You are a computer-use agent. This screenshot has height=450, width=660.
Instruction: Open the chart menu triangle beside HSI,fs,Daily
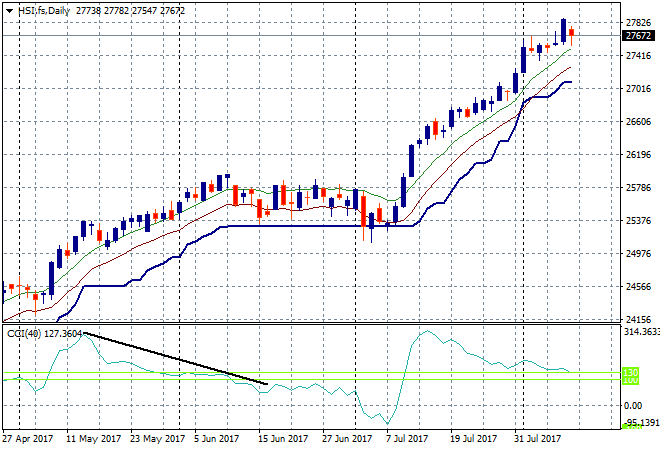[9, 11]
